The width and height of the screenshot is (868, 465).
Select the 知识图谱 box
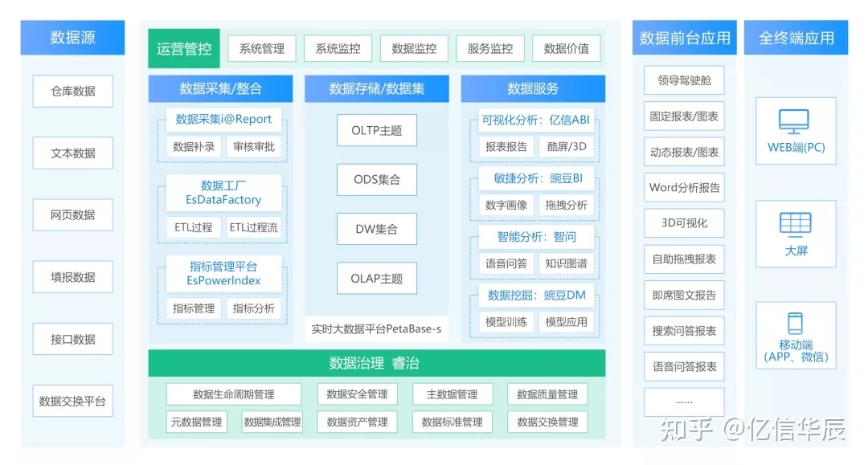[x=566, y=263]
